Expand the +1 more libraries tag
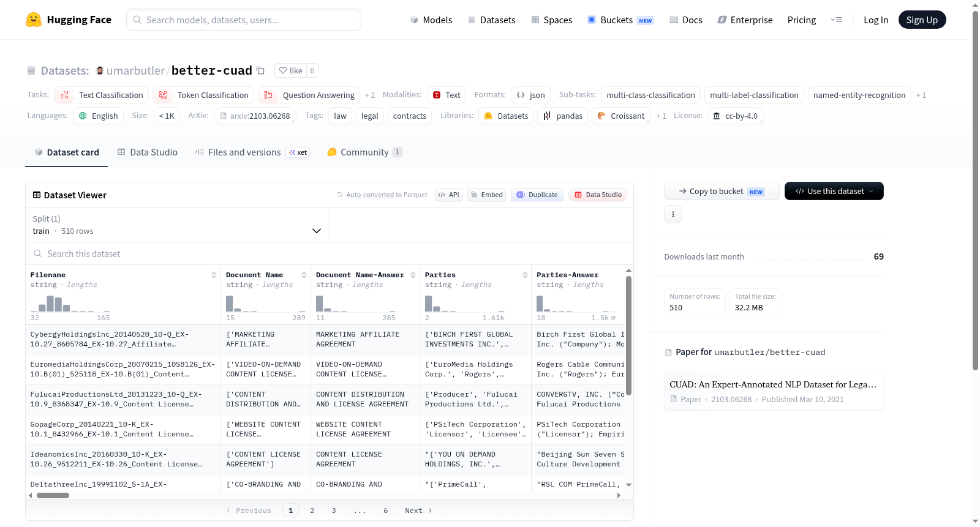980x527 pixels. tap(661, 116)
